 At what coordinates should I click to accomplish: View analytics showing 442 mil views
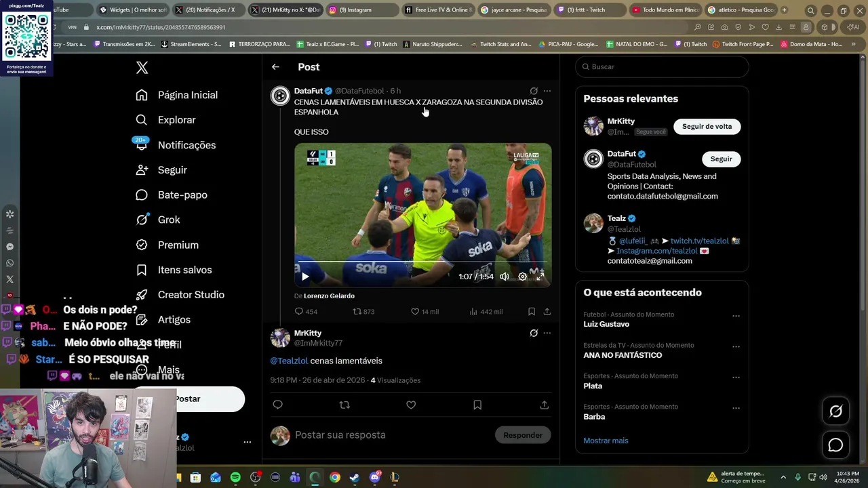coord(486,312)
